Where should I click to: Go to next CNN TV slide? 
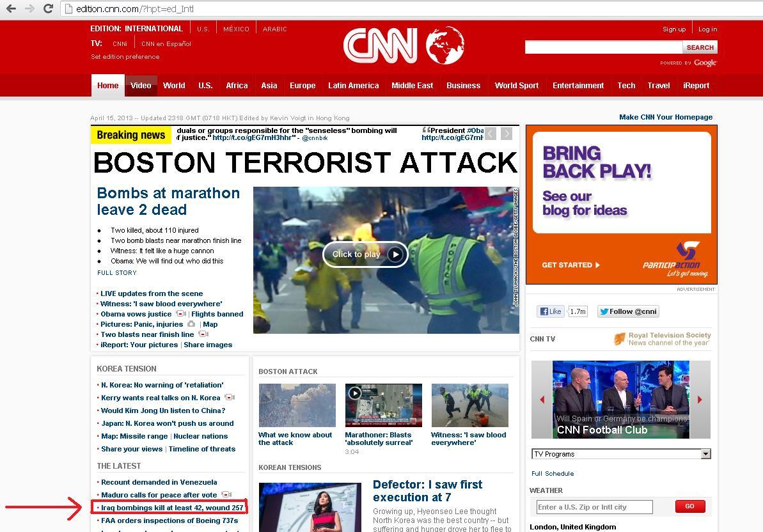pos(700,399)
